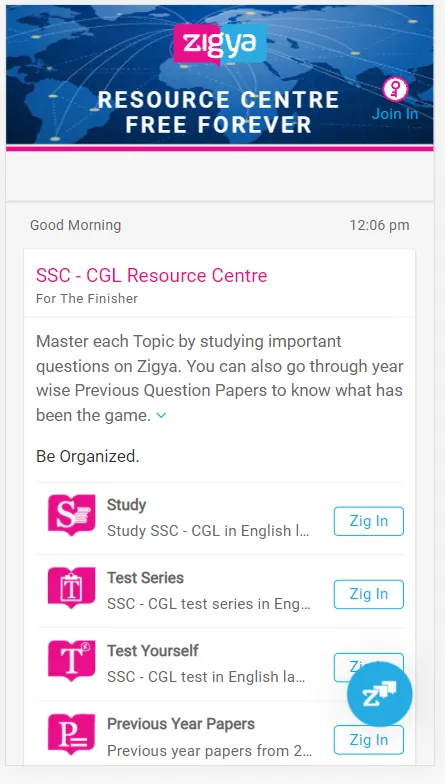Select the Study list item title
The height and width of the screenshot is (784, 445).
[126, 504]
